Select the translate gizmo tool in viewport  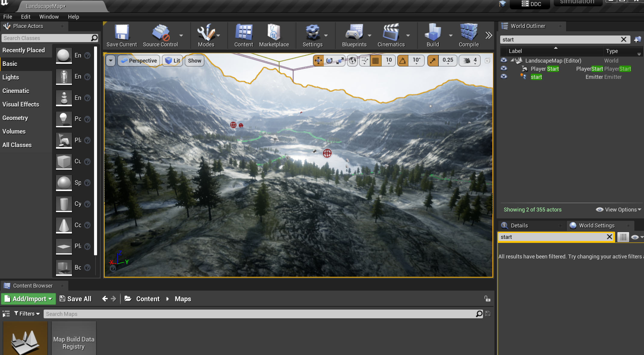click(318, 61)
